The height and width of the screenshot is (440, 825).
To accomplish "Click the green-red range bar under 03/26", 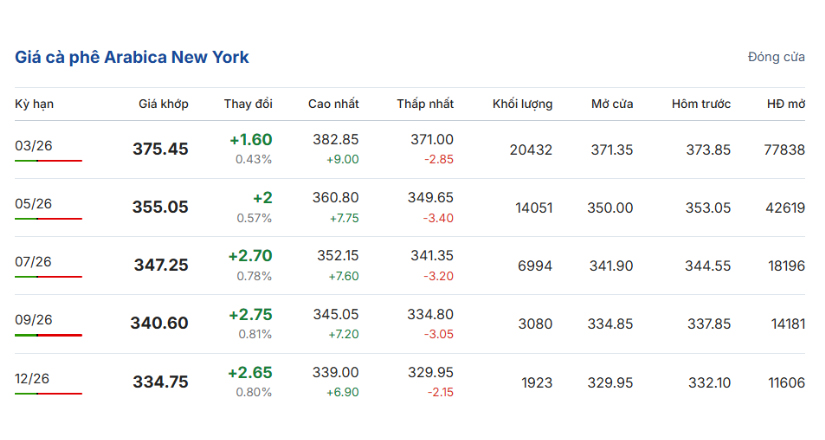I will (x=48, y=161).
